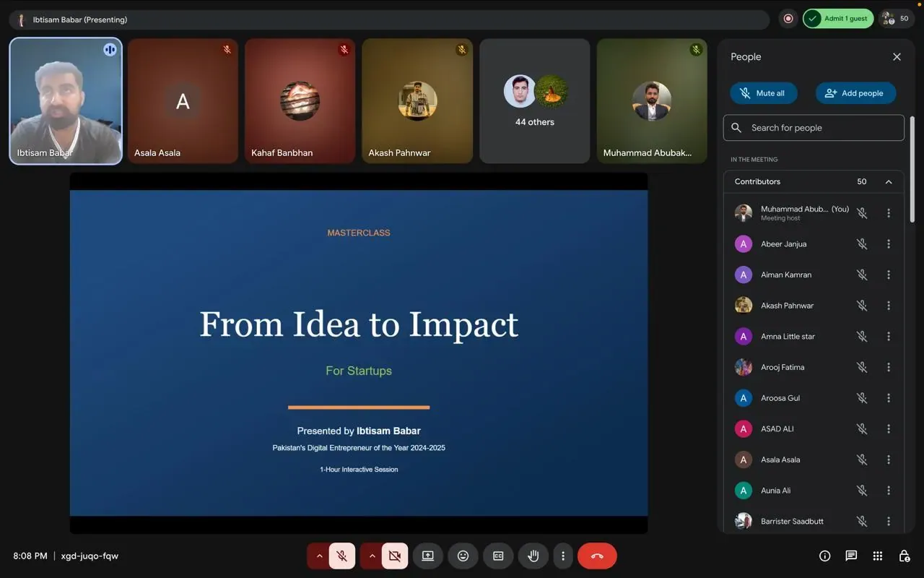Turn on closed captions
This screenshot has width=924, height=578.
(x=498, y=556)
